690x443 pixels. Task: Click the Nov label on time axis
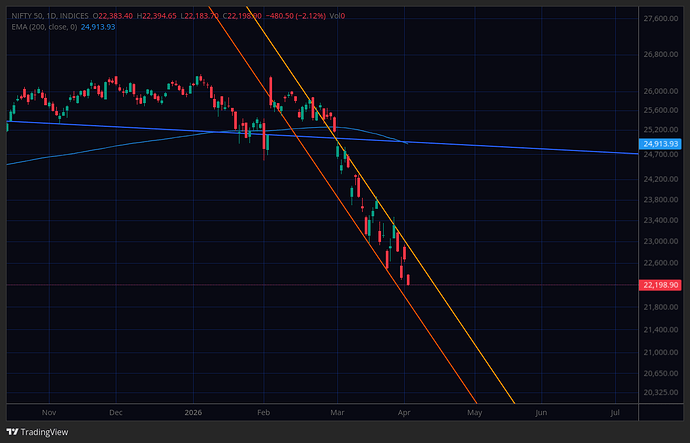tap(49, 413)
